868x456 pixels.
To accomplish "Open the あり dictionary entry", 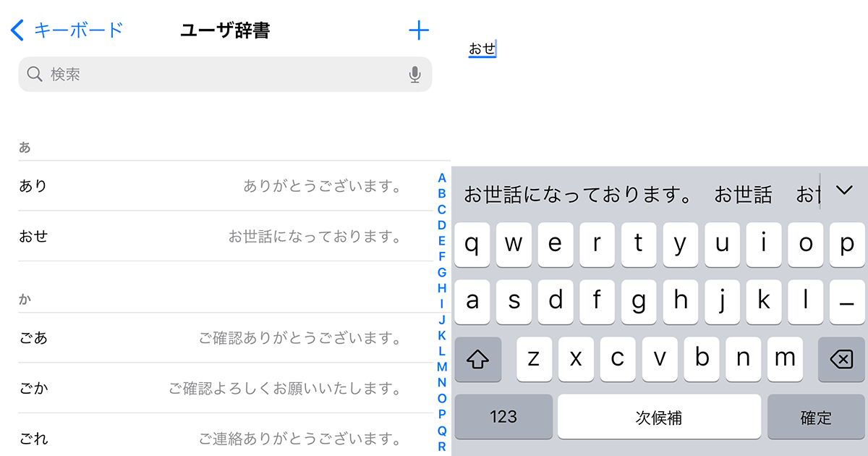I will 225,186.
